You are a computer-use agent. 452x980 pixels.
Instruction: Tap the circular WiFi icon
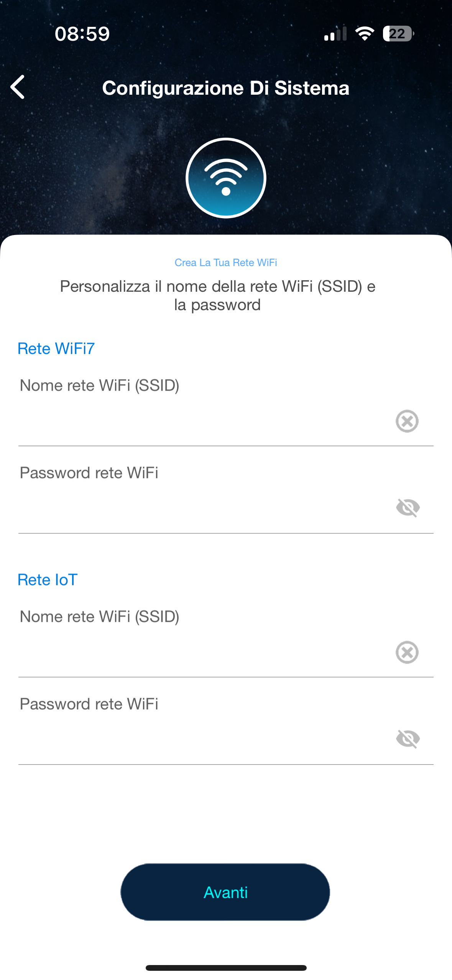pos(226,178)
